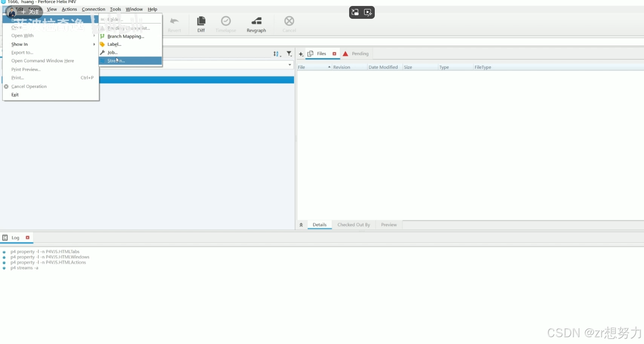Click the red Pending triangle icon
Viewport: 644px width, 344px height.
345,53
